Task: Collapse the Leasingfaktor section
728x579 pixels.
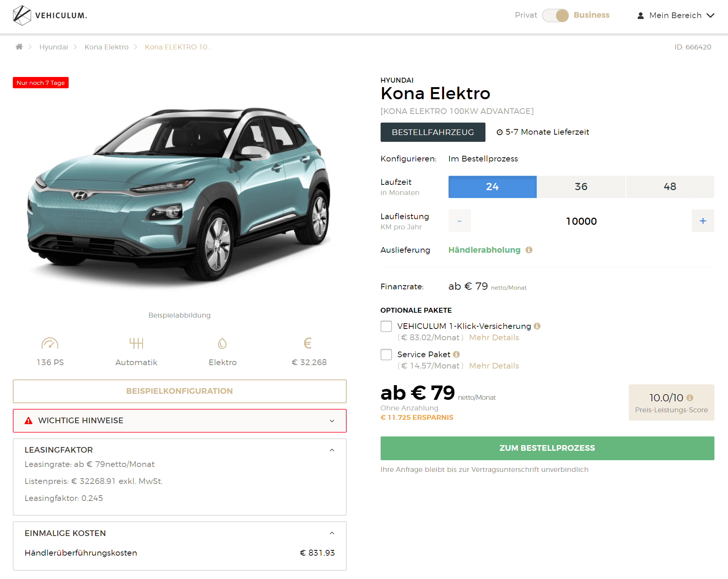Action: [332, 450]
